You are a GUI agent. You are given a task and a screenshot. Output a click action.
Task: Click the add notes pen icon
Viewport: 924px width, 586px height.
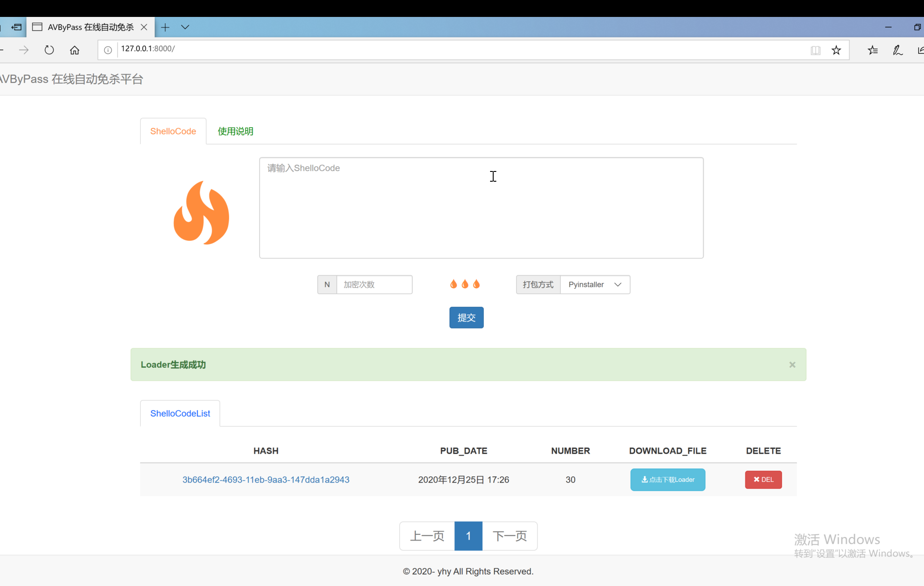point(897,50)
